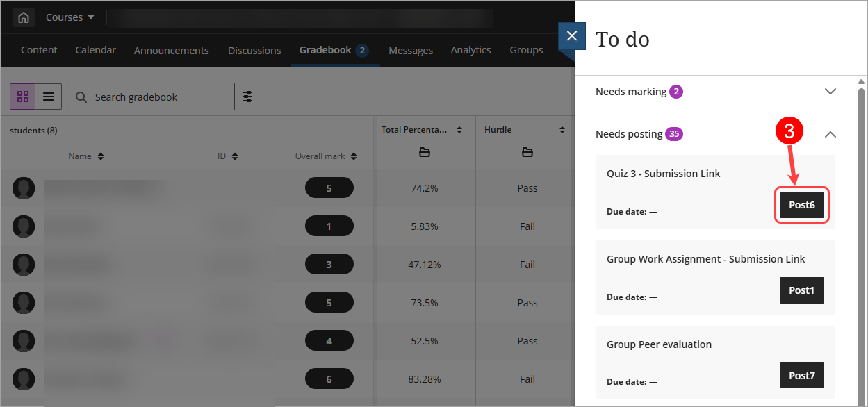Click overall mark 6 pill

[329, 379]
